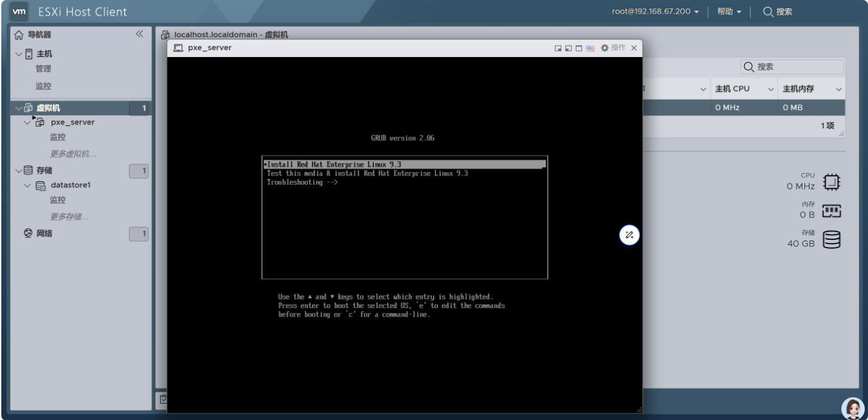Open the root@192.168.67.200 user dropdown
This screenshot has width=868, height=420.
click(x=656, y=12)
